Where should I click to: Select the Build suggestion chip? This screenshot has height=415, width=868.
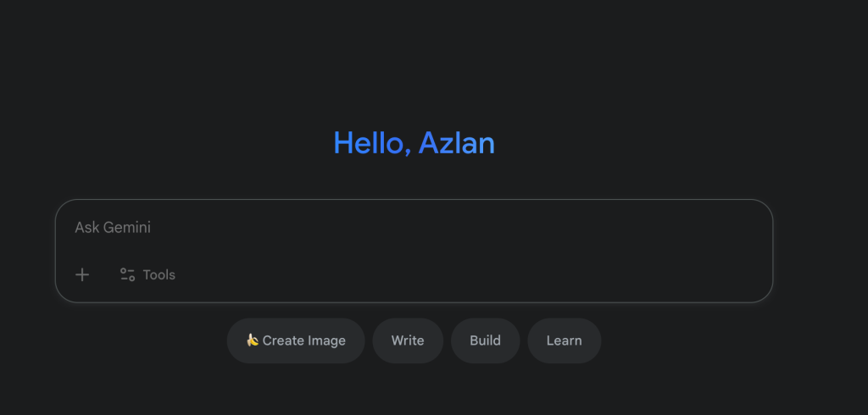(486, 340)
